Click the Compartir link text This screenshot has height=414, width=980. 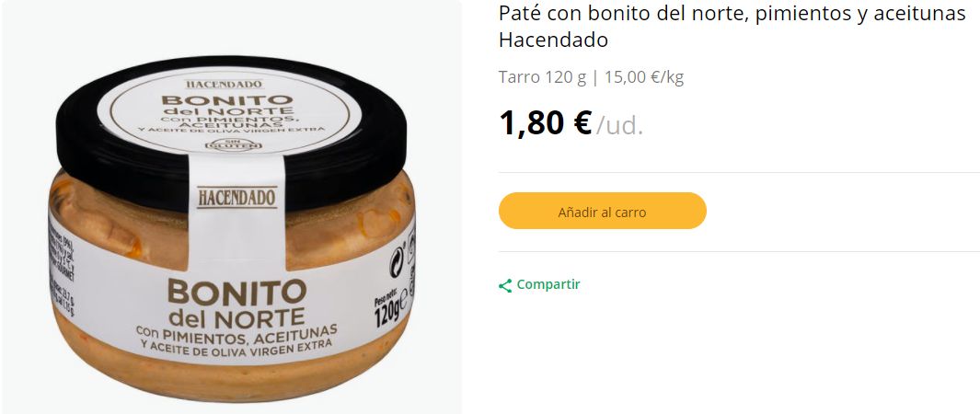pyautogui.click(x=548, y=285)
